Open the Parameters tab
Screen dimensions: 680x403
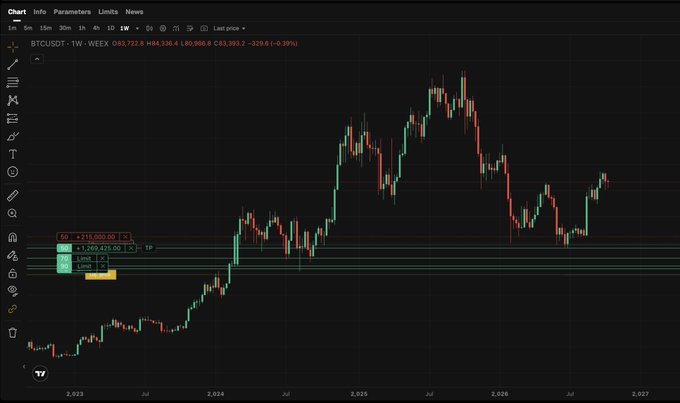coord(72,12)
